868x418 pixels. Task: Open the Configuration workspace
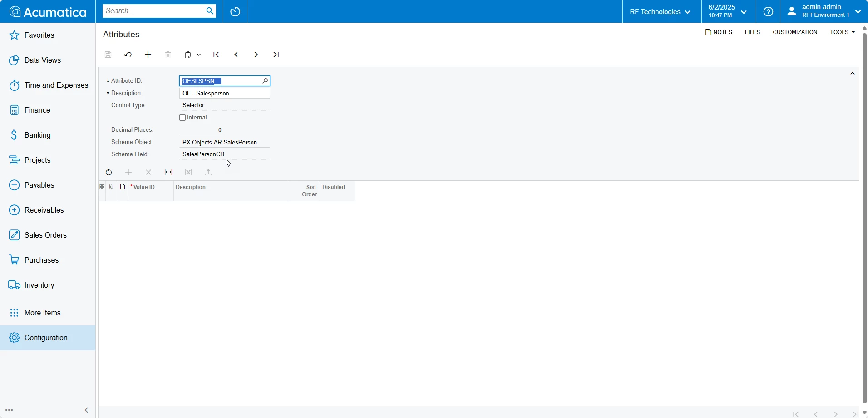click(48, 338)
